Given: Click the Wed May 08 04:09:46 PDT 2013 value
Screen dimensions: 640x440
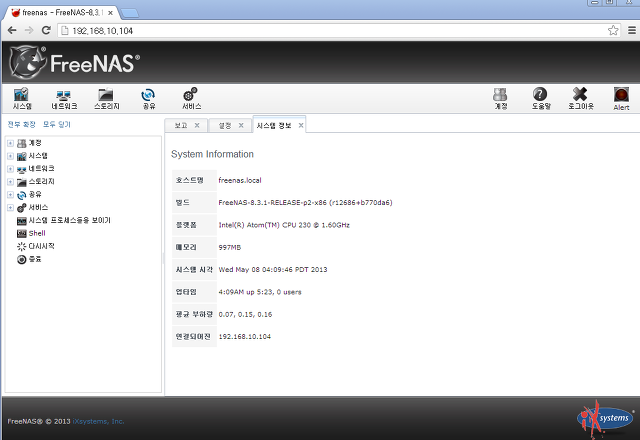Looking at the screenshot, I should tap(273, 269).
